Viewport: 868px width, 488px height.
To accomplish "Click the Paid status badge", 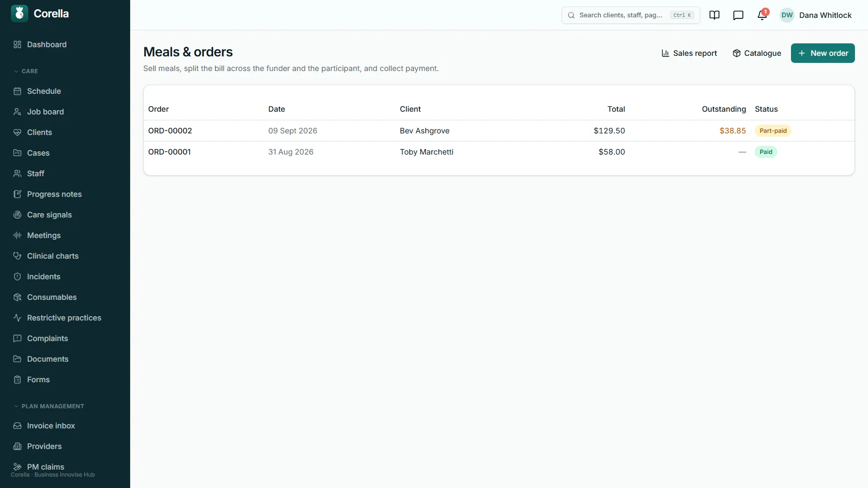I will [x=766, y=152].
